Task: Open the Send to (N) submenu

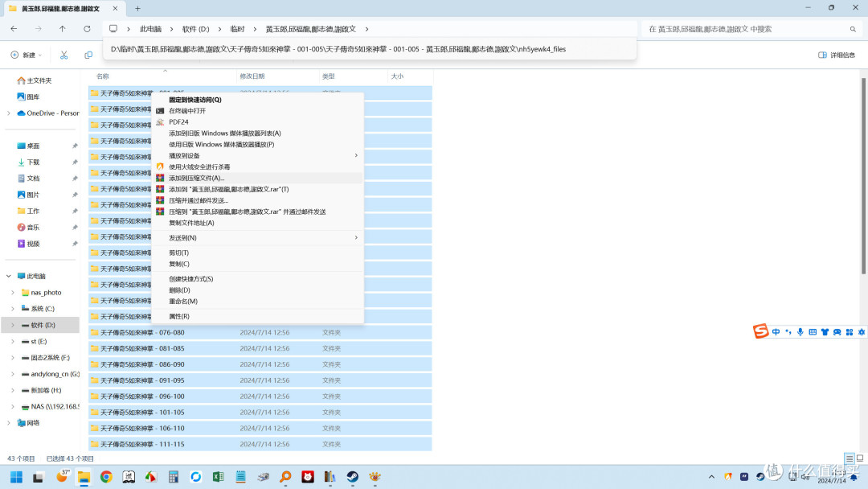Action: 257,237
